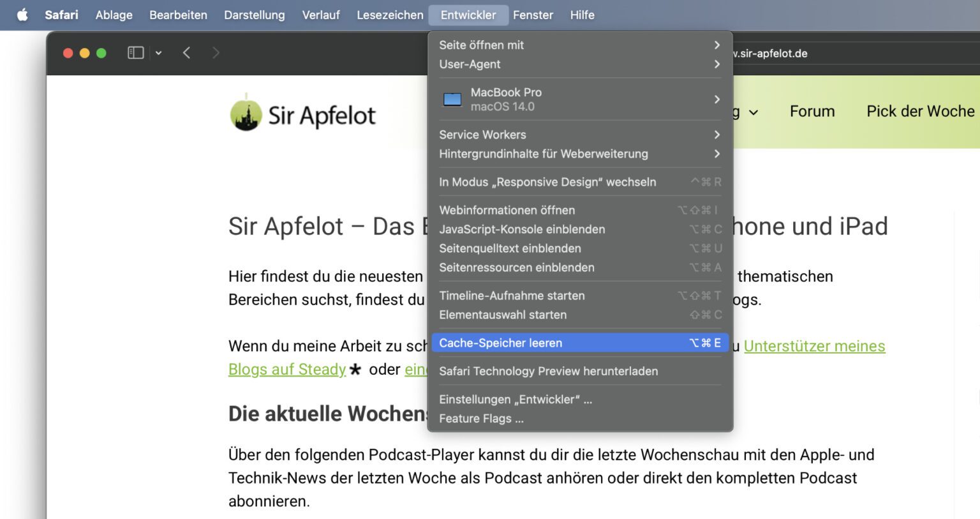The height and width of the screenshot is (519, 980).
Task: Select Cache-Speicher leeren menu entry
Action: (500, 343)
